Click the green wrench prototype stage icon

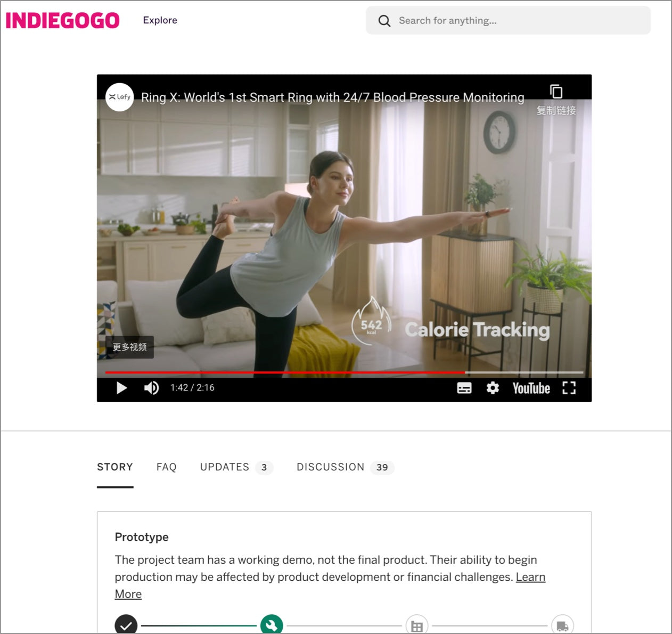tap(272, 625)
